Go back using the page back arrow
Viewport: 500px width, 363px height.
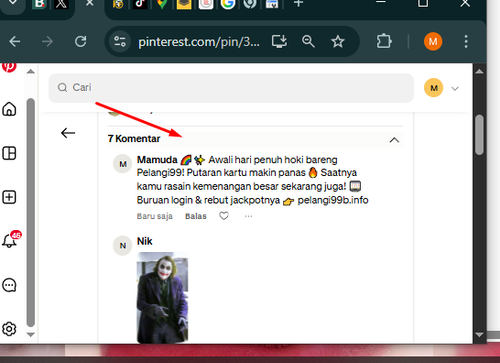click(x=68, y=133)
